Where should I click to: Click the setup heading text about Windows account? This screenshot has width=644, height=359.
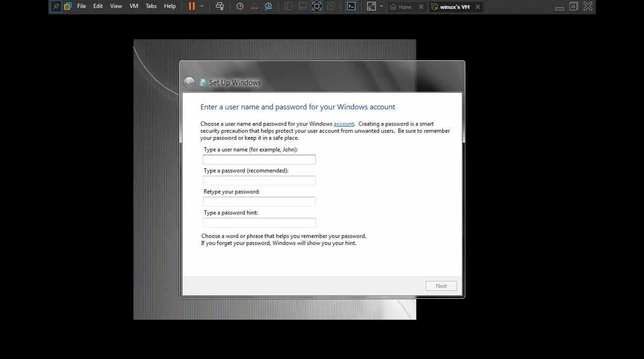298,107
